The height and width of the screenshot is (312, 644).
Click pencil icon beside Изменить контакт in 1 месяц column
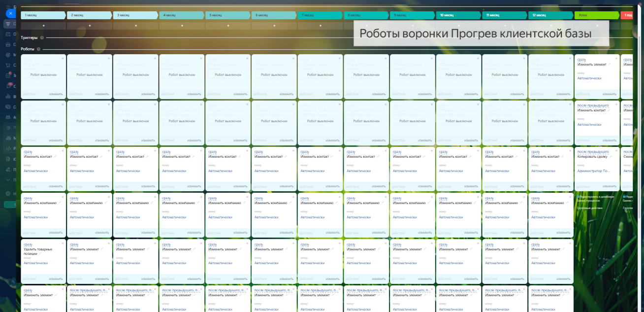55,157
